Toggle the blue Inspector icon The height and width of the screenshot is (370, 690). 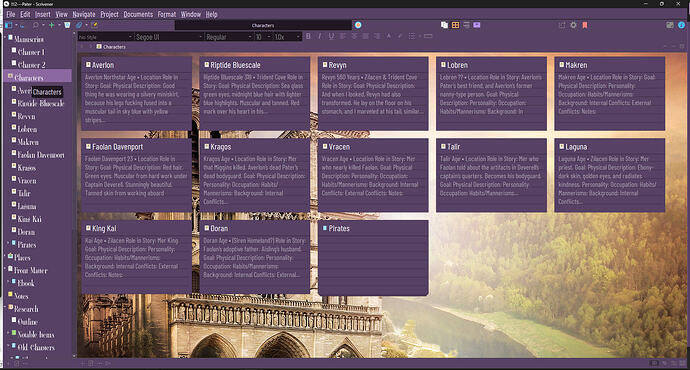(x=682, y=25)
